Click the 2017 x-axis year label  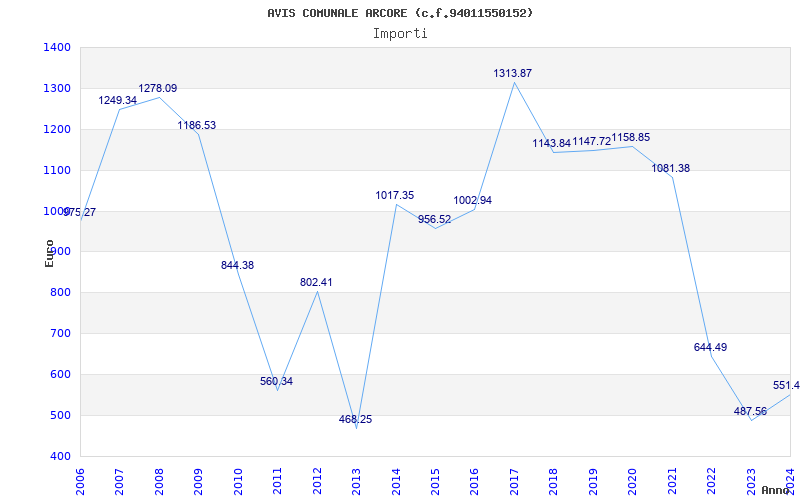tap(514, 482)
